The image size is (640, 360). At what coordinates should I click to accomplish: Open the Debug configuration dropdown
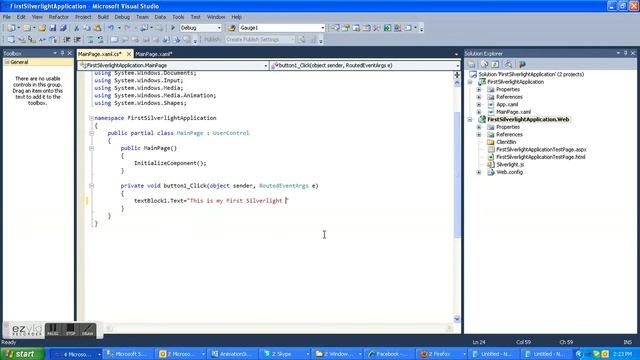(219, 28)
